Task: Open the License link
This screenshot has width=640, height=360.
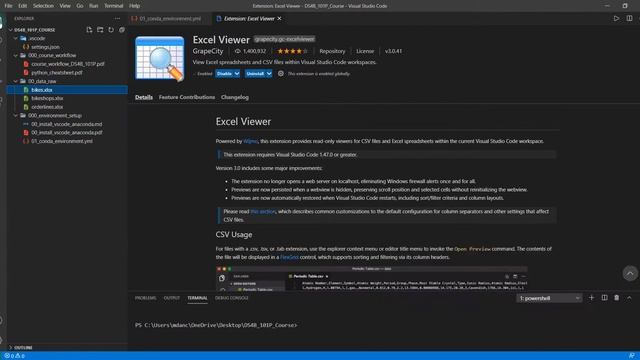Action: click(365, 51)
